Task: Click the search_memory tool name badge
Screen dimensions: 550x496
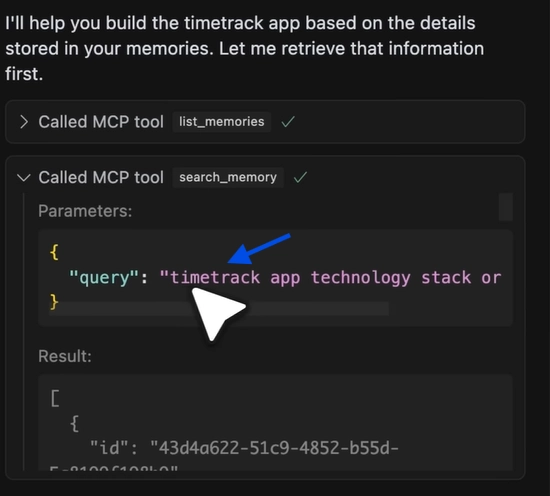Action: pos(228,177)
